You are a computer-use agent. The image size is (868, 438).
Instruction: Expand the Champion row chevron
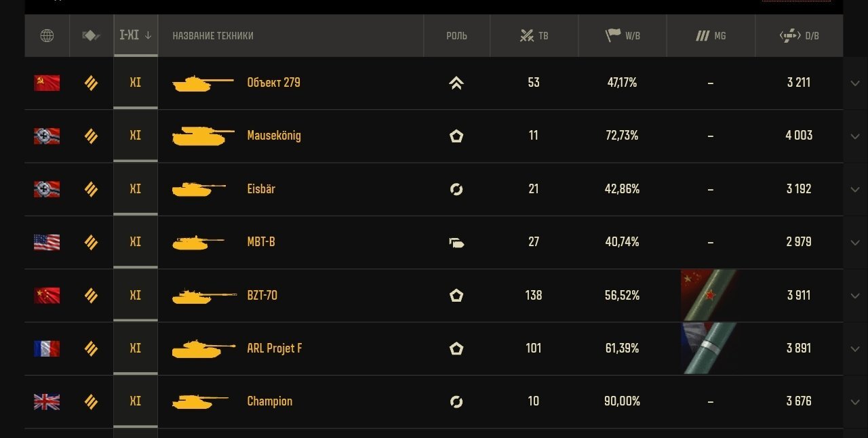(x=855, y=401)
